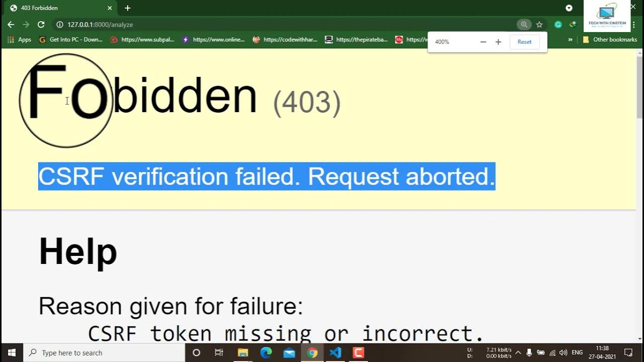Show hidden system tray icons
644x362 pixels.
point(518,352)
